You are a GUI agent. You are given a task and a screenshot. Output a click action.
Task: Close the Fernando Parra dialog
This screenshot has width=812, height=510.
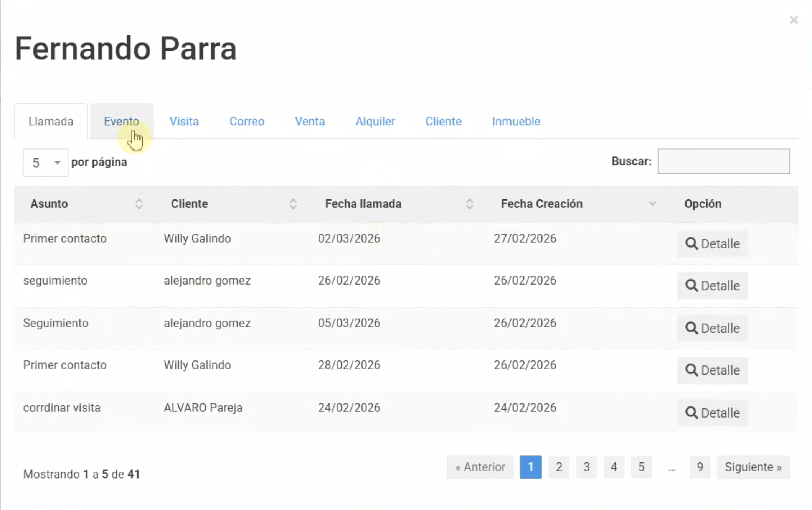[794, 20]
